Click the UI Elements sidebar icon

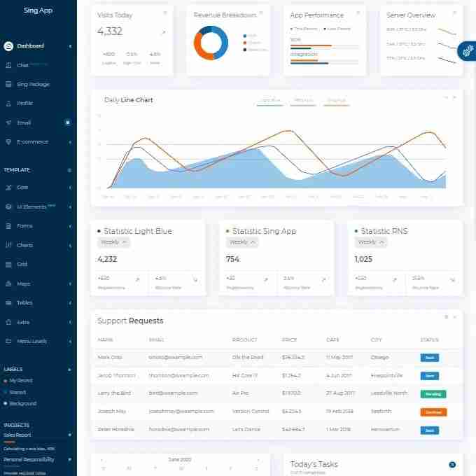coord(8,206)
